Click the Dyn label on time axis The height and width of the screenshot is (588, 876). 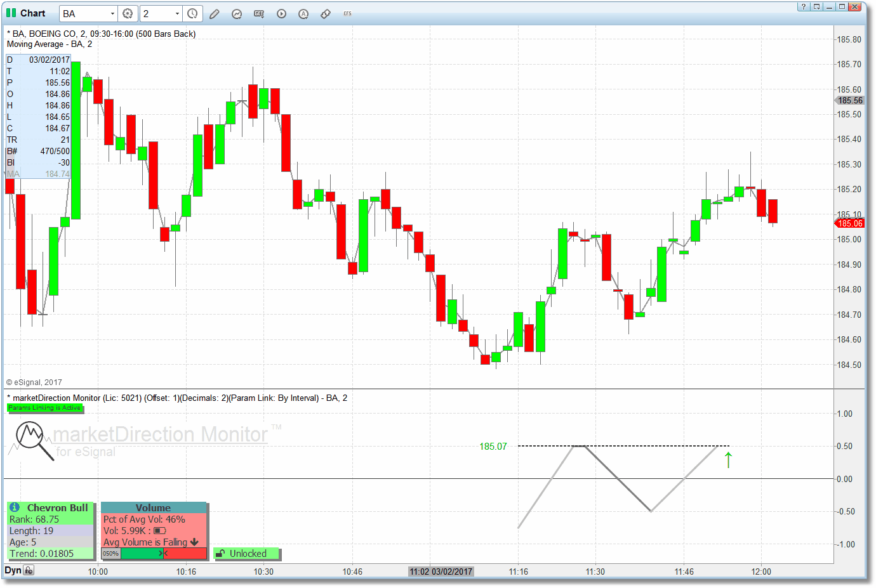coord(13,570)
